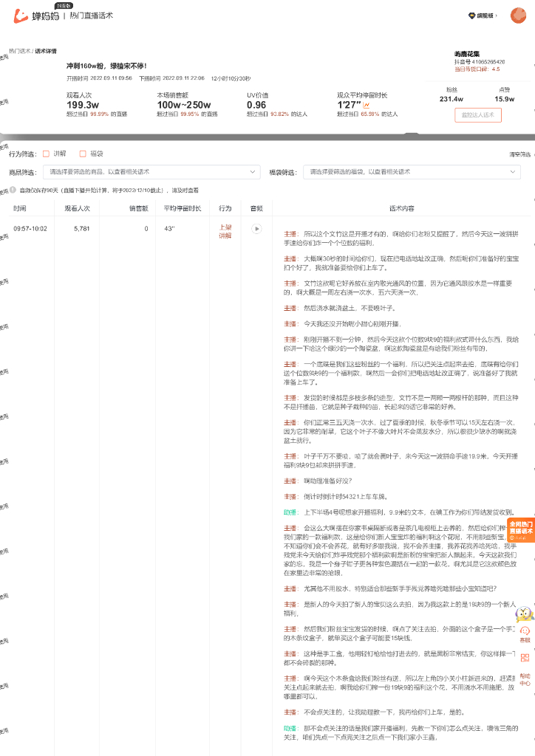Click the 监控达人话术 button
Screen dimensions: 535x756
(x=478, y=114)
